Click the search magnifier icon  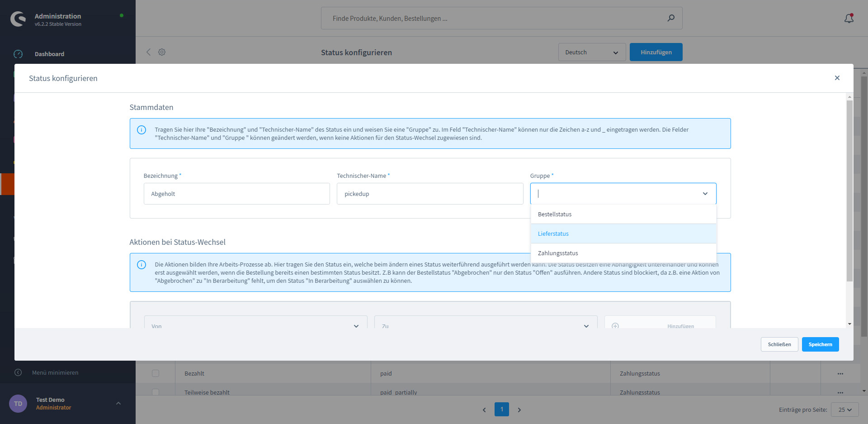[671, 18]
